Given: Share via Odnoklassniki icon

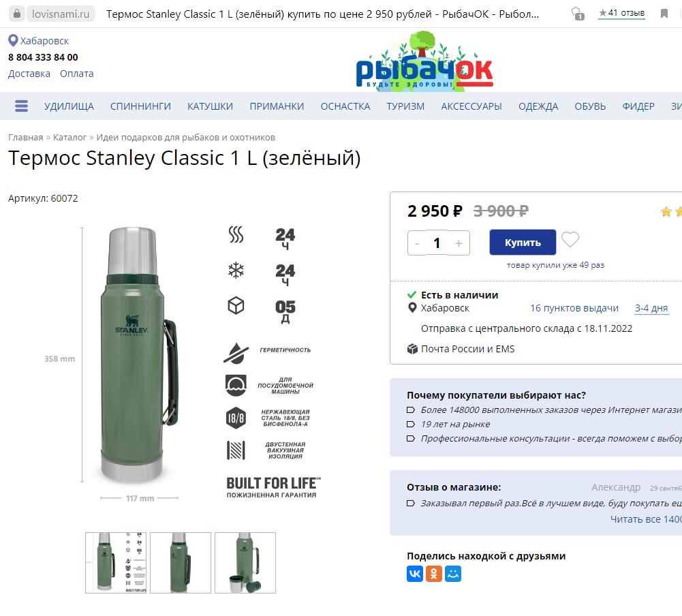Looking at the screenshot, I should pos(434,574).
